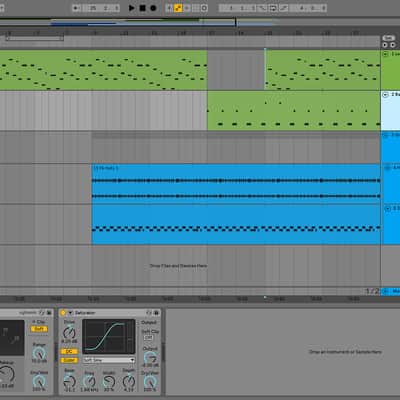Click the Saturator waveshaper curve display

[x=109, y=336]
